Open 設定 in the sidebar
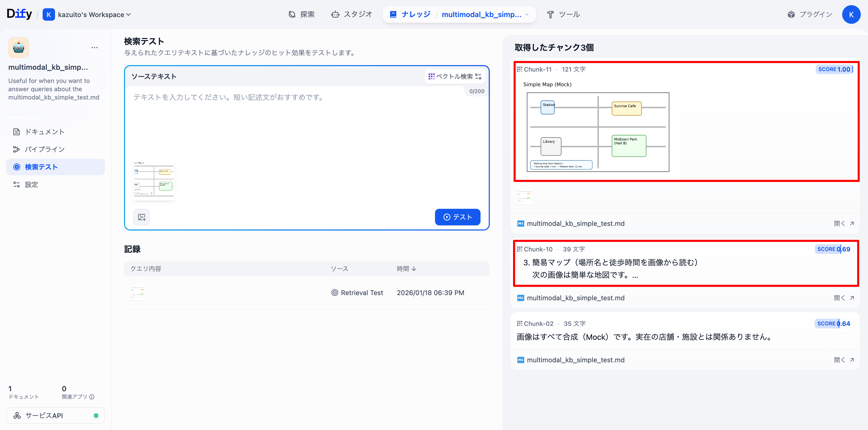 (x=31, y=184)
